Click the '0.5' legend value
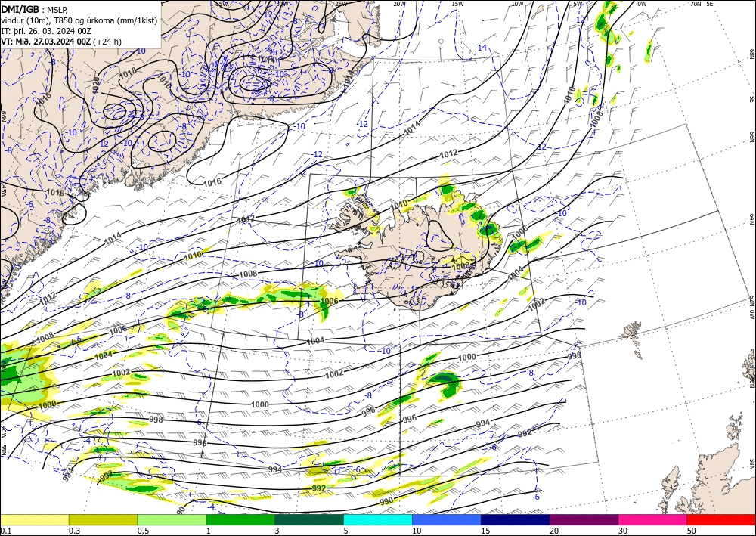 [143, 531]
